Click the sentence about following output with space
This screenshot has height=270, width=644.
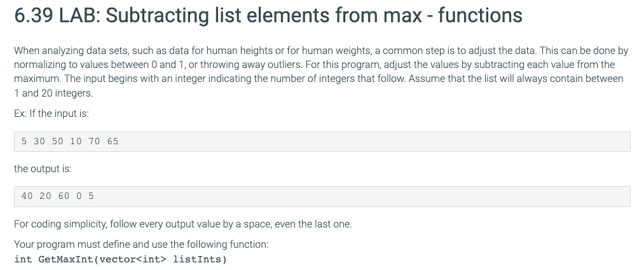pos(182,224)
